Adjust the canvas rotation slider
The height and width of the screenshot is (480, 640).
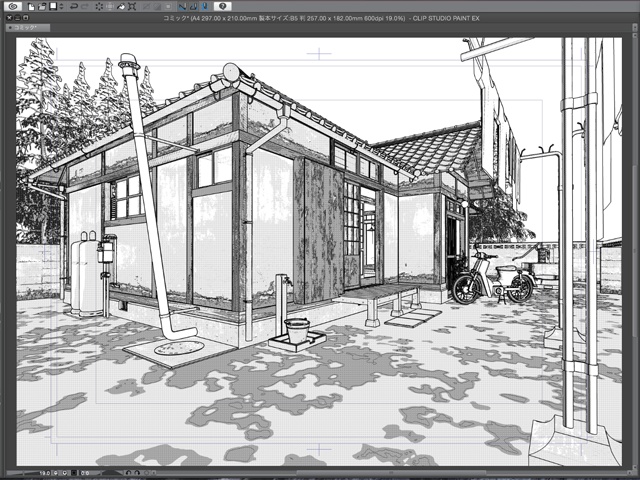coord(111,473)
